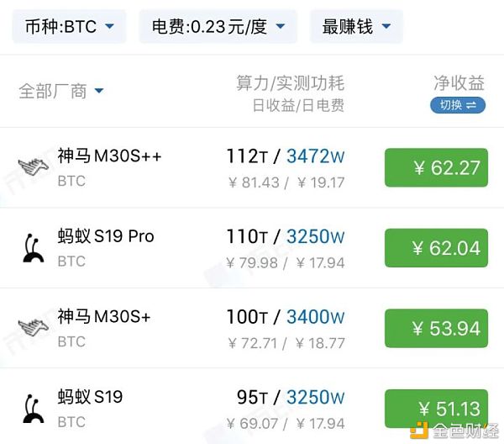Screen dimensions: 504x444
Task: Click the ¥62.27 net income button
Action: (x=436, y=167)
